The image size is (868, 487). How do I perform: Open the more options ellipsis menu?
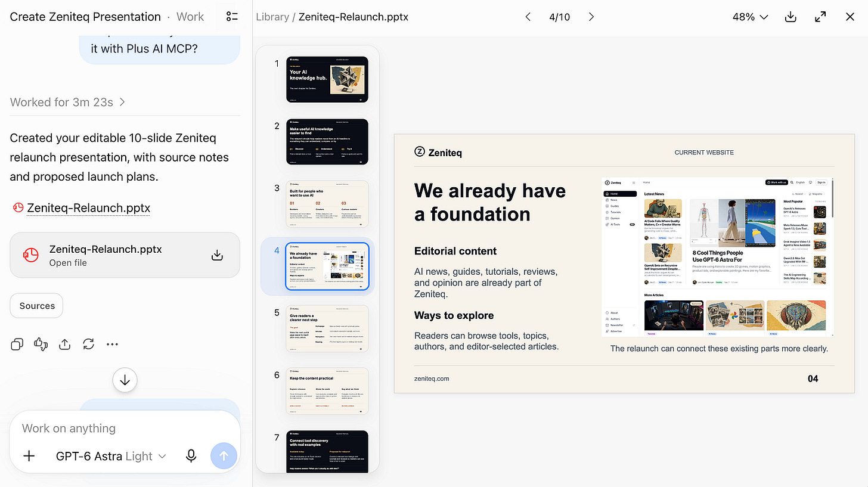[x=113, y=344]
